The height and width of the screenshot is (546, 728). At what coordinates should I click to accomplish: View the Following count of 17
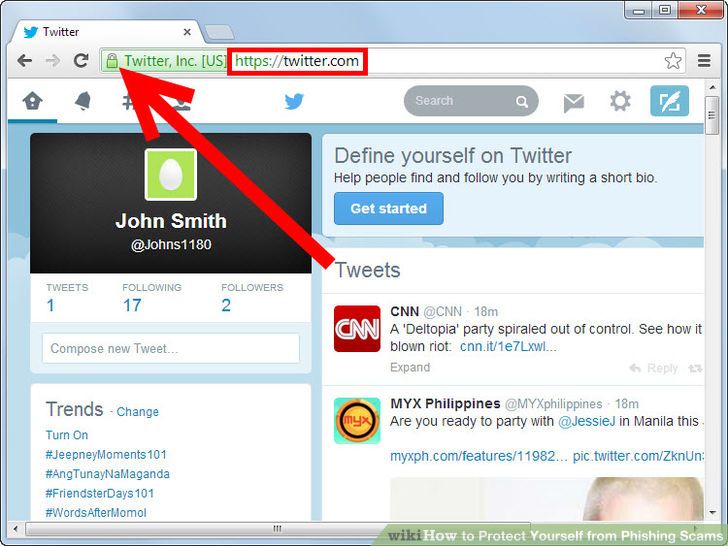pyautogui.click(x=132, y=306)
